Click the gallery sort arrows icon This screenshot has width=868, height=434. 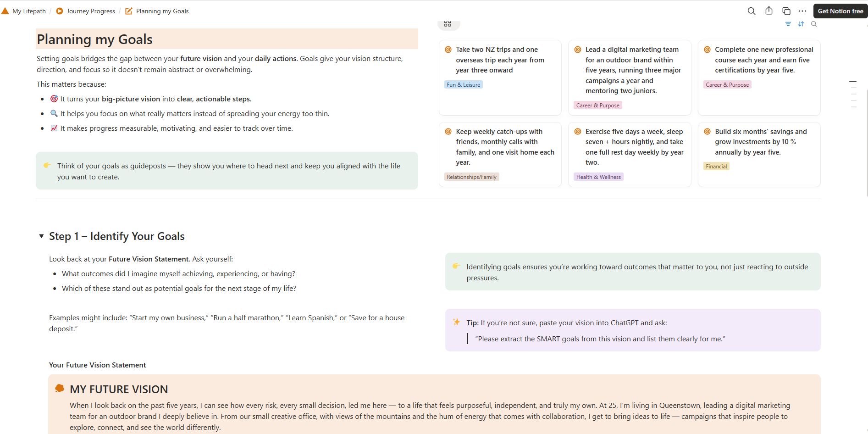point(801,24)
